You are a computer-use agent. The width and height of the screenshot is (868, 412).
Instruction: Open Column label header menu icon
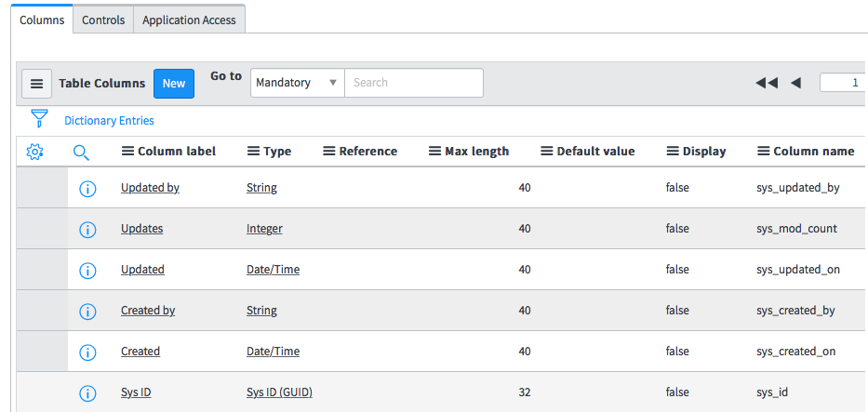point(127,151)
